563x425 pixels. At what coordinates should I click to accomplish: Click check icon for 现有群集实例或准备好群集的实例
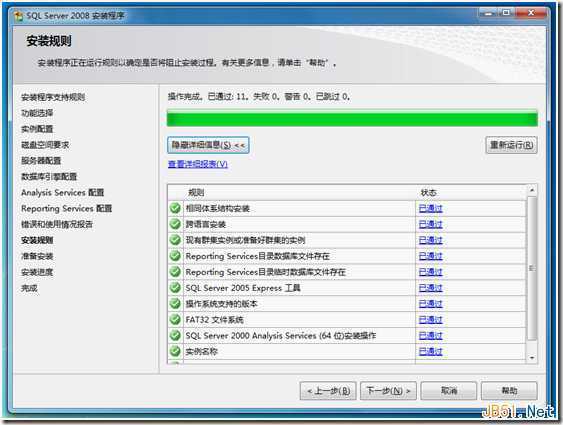pos(175,240)
